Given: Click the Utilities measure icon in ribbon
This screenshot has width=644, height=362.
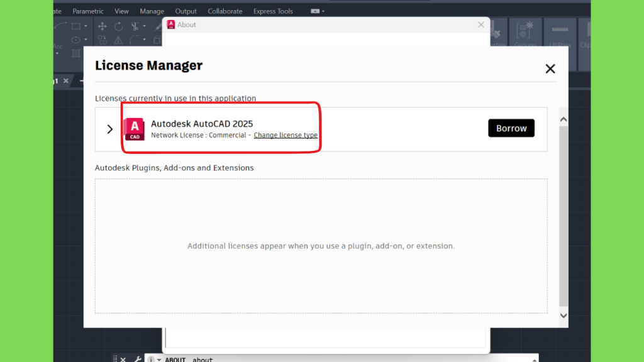Looking at the screenshot, I should point(560,30).
